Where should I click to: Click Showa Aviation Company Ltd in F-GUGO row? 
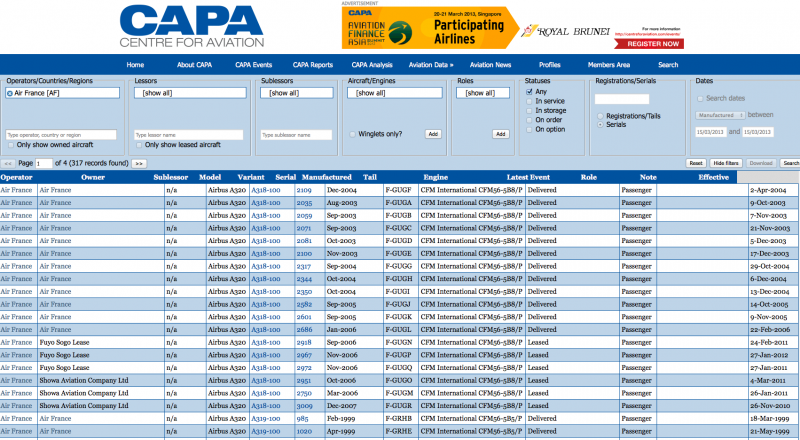coord(84,380)
